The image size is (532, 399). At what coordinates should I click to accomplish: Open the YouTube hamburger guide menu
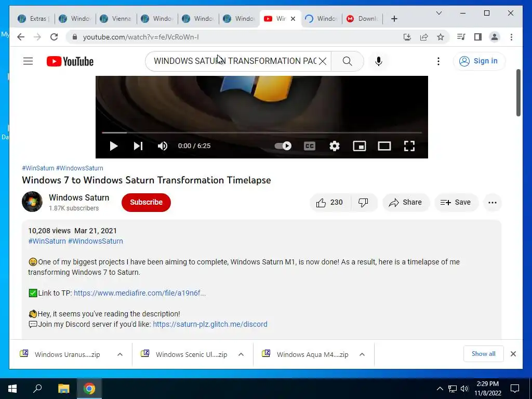point(28,61)
